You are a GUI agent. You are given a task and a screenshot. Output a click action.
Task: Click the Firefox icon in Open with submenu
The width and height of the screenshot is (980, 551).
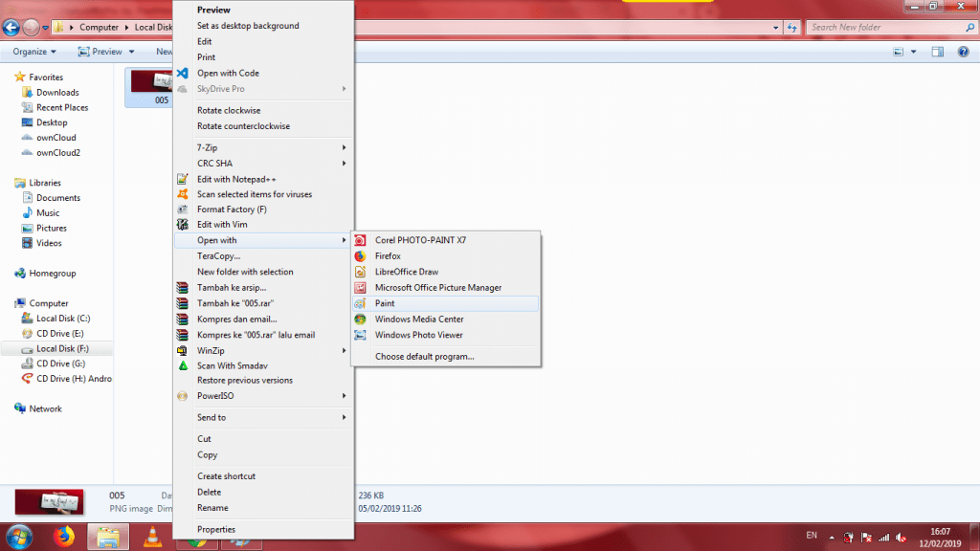coord(360,256)
